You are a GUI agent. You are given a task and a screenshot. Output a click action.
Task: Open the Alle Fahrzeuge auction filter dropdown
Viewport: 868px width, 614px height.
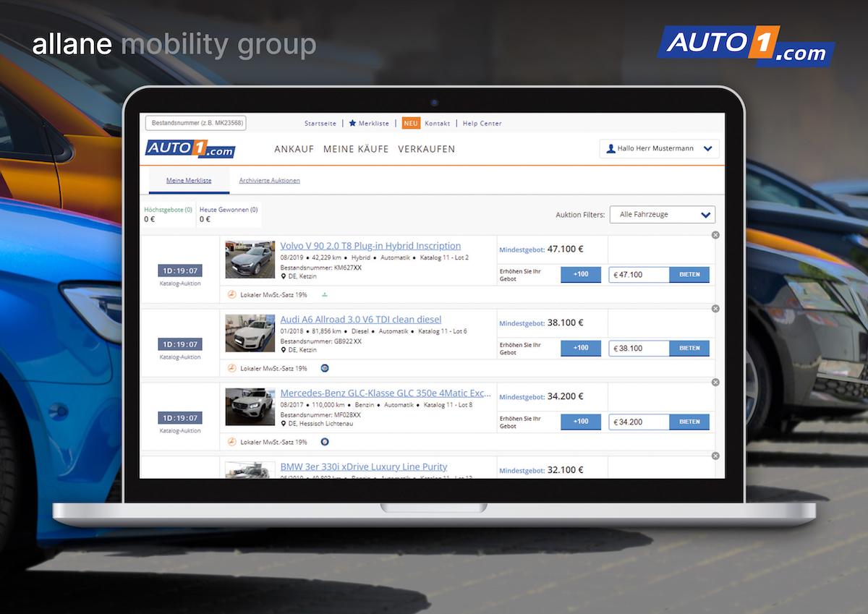click(663, 215)
